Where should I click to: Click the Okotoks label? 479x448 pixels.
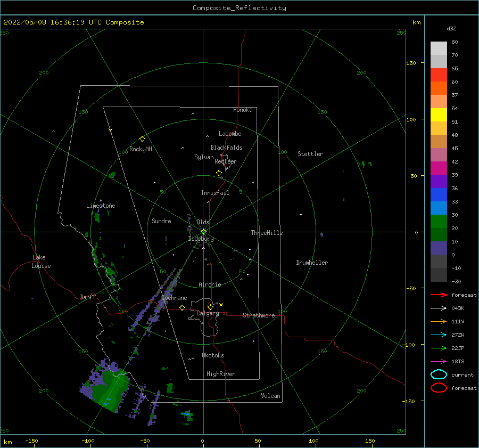(213, 355)
